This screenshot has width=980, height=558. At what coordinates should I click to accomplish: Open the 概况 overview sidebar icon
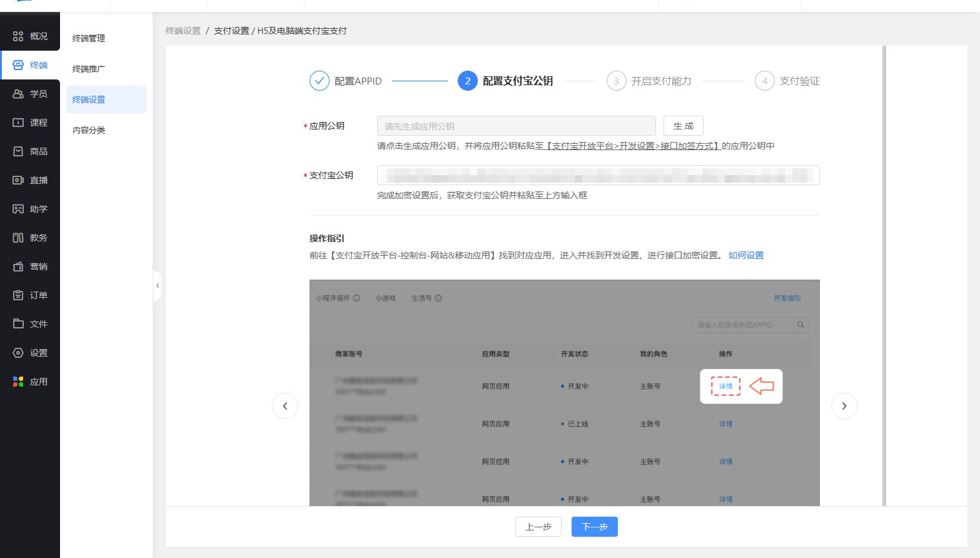click(18, 36)
